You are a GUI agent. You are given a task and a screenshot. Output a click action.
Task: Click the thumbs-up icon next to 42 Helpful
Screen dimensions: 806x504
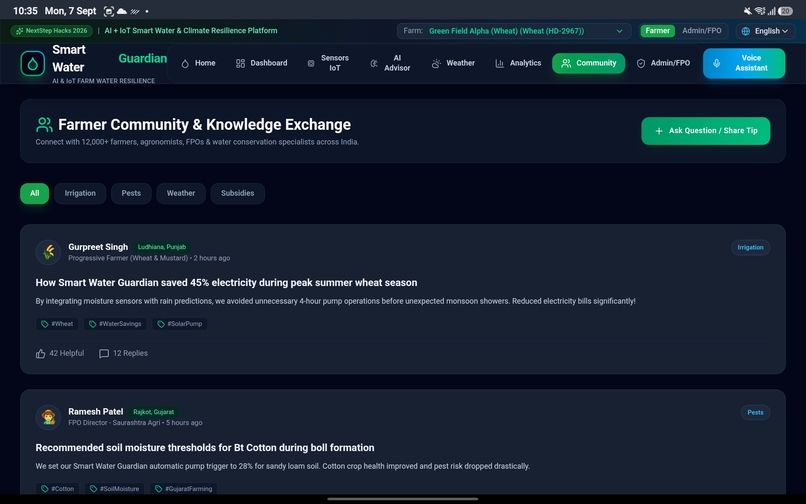click(41, 354)
